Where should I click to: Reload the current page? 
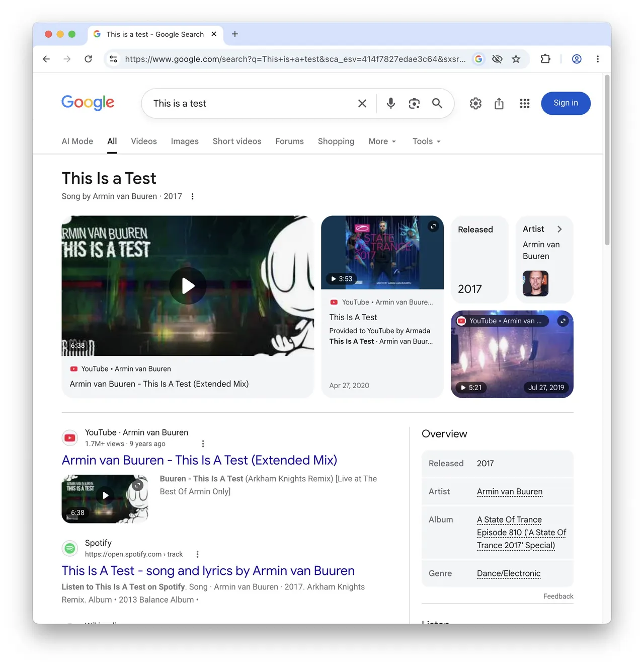(88, 59)
